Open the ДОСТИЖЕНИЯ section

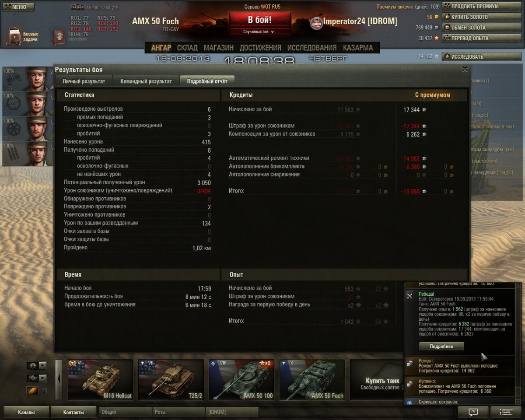point(260,48)
